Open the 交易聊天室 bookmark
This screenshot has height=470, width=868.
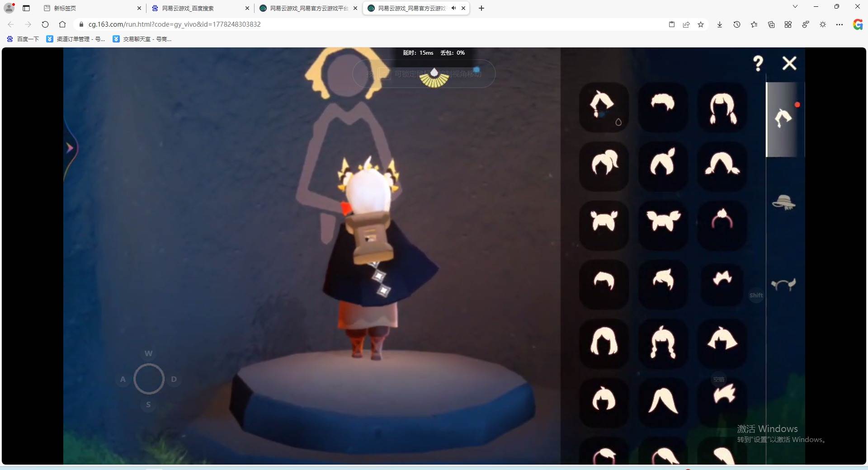point(142,39)
